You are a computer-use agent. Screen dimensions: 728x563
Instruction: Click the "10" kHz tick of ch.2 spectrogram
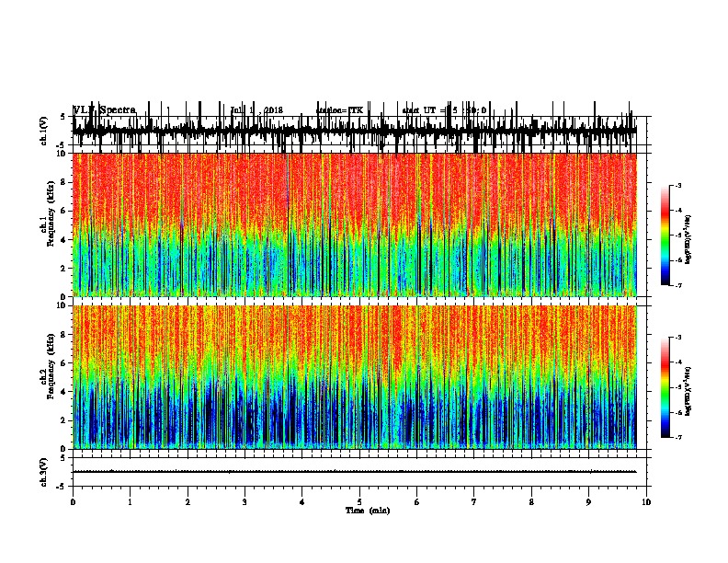click(62, 305)
